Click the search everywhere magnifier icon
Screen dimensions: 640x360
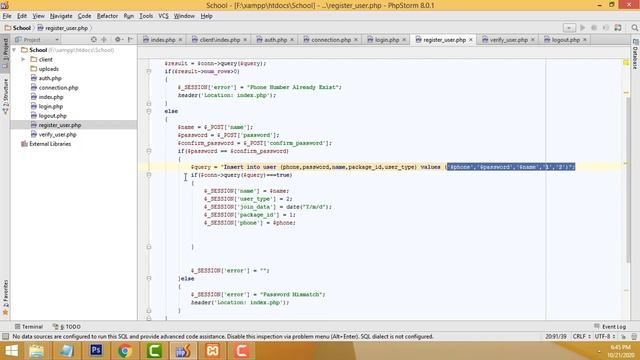(x=635, y=28)
